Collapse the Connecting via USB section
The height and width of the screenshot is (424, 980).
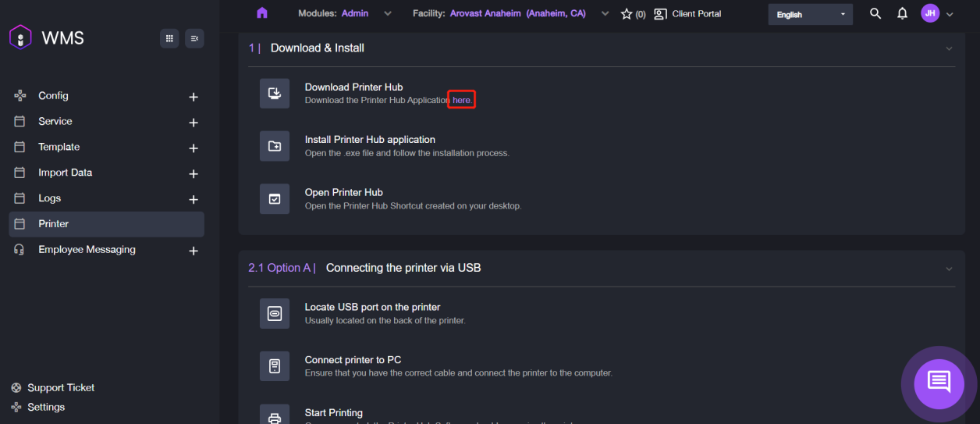tap(949, 269)
